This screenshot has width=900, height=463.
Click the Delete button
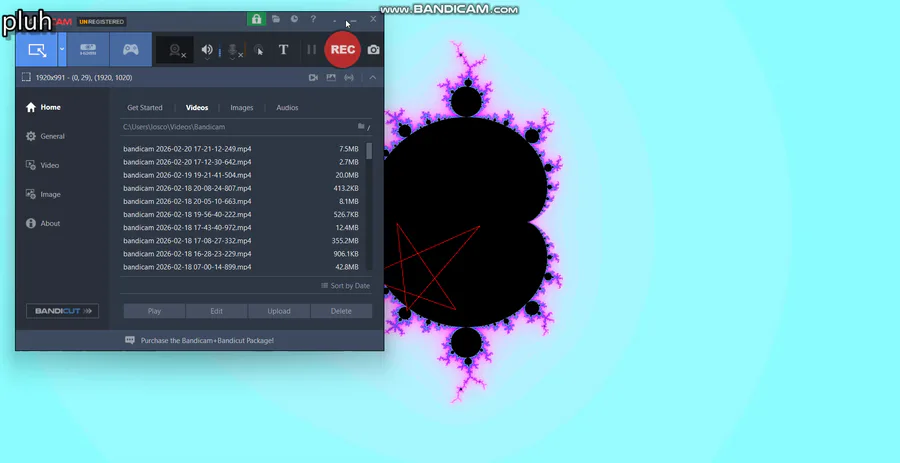[x=341, y=311]
